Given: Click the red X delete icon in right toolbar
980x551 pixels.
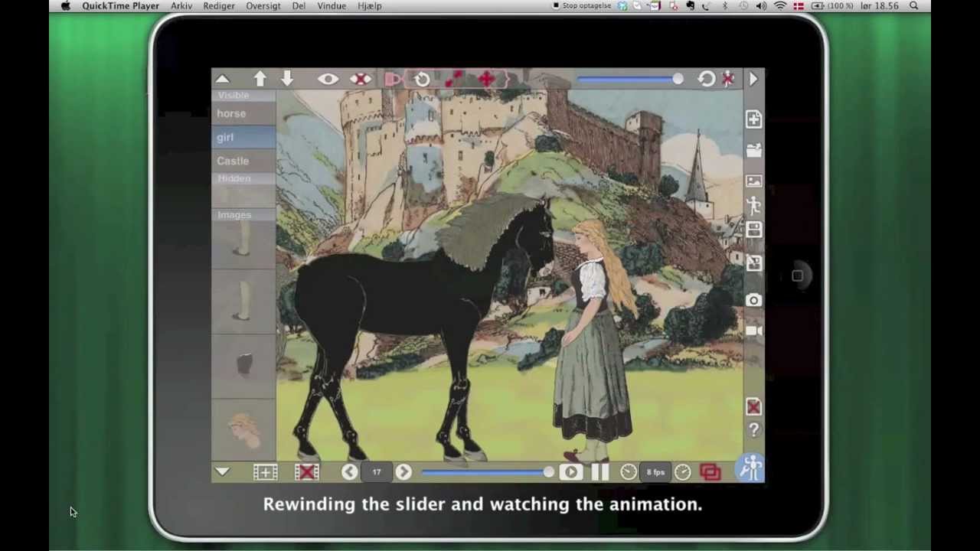Looking at the screenshot, I should (753, 406).
